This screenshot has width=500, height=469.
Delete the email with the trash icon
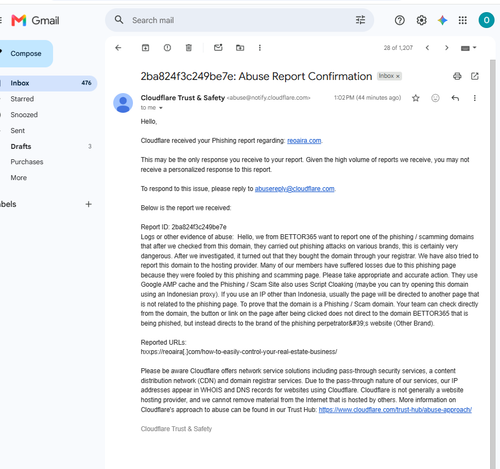tap(189, 48)
